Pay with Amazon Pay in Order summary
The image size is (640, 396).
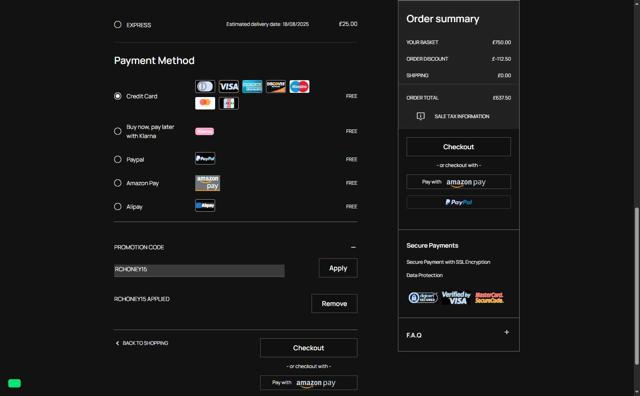[x=458, y=182]
